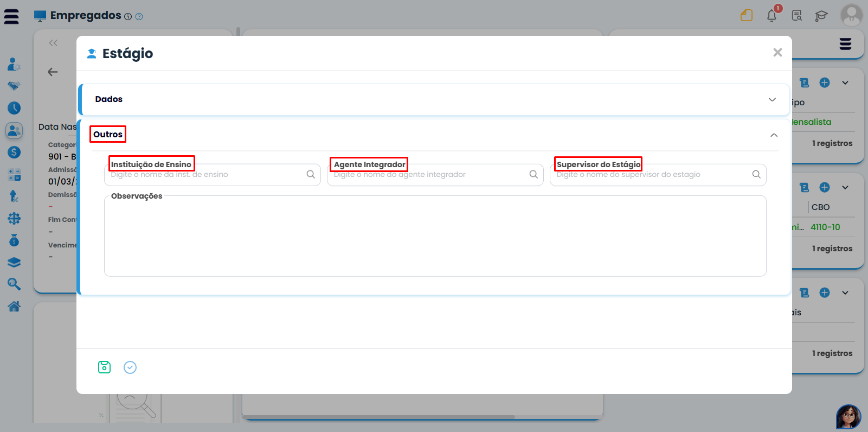Close the Estágio dialog

coord(777,52)
